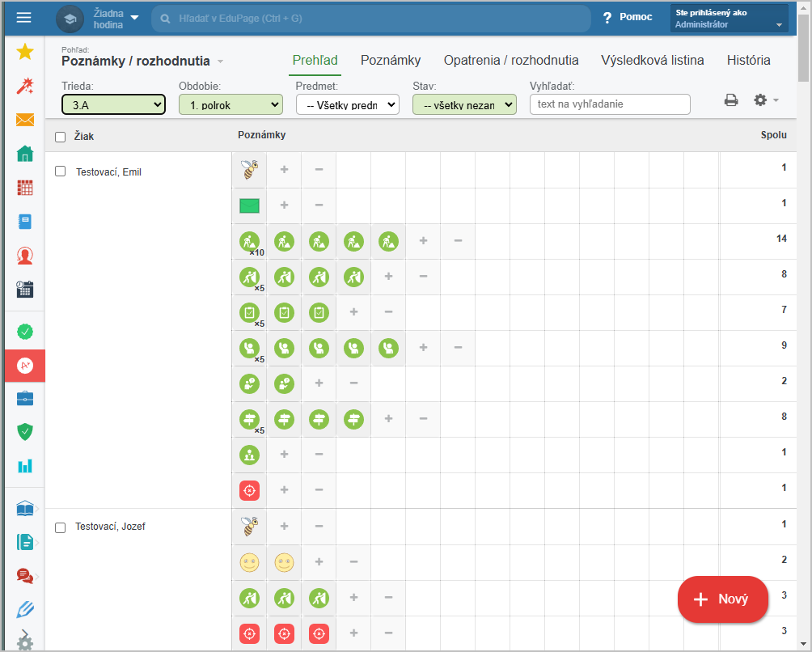The image size is (812, 652).
Task: Tick the select-all Žiak checkbox
Action: 60,137
